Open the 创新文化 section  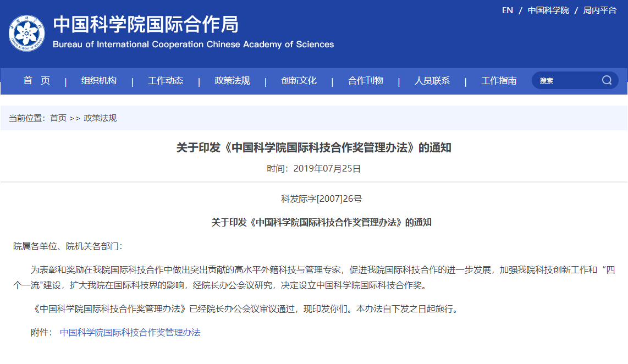coord(299,80)
